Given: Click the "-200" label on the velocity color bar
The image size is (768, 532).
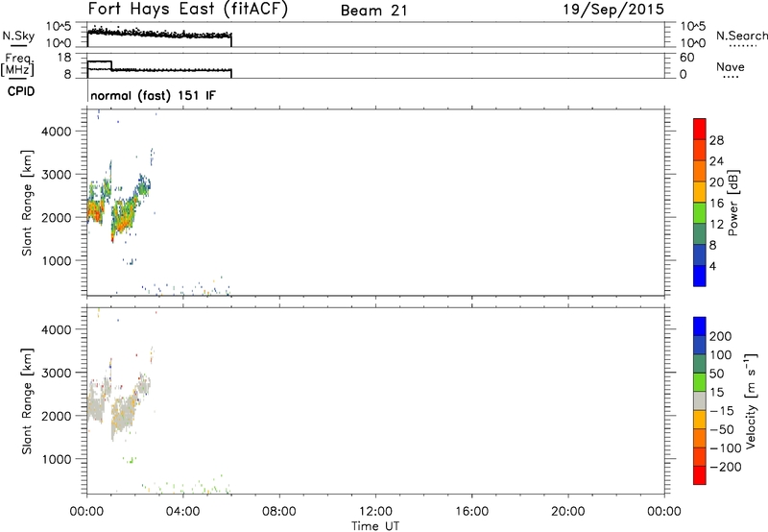Looking at the screenshot, I should pyautogui.click(x=725, y=467).
